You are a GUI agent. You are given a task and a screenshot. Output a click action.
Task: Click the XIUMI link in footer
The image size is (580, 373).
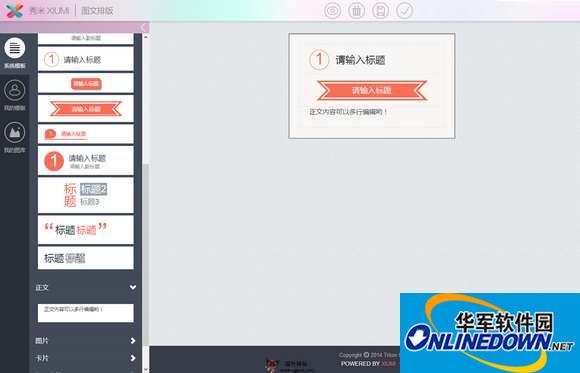coord(389,364)
